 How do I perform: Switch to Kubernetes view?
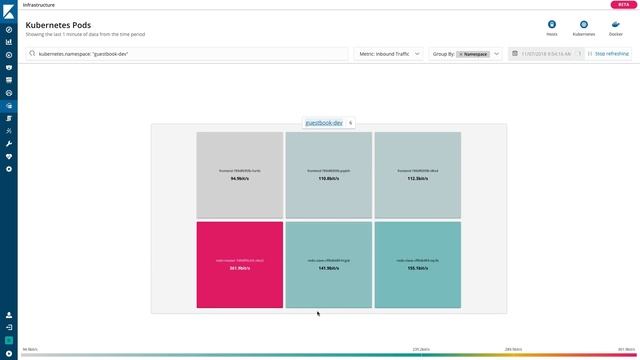584,28
